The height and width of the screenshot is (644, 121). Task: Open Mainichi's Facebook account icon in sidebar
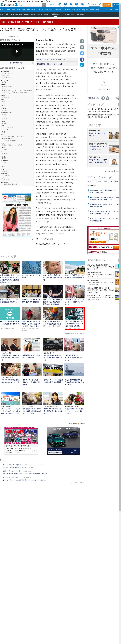(103, 98)
